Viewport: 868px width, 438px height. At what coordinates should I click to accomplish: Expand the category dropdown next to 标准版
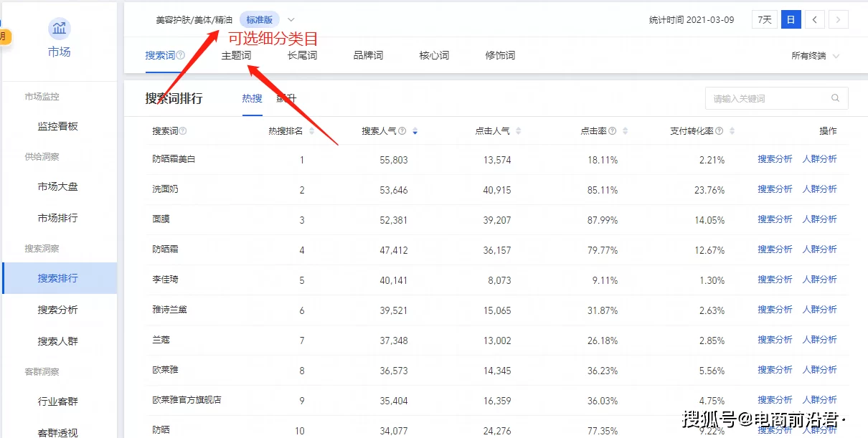(x=291, y=19)
